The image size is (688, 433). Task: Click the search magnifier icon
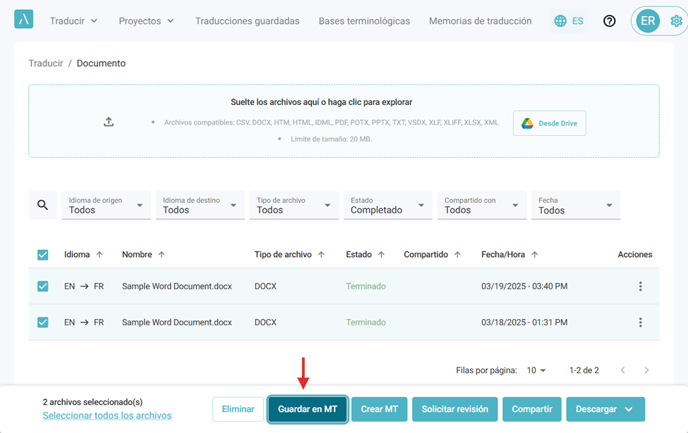(x=43, y=205)
